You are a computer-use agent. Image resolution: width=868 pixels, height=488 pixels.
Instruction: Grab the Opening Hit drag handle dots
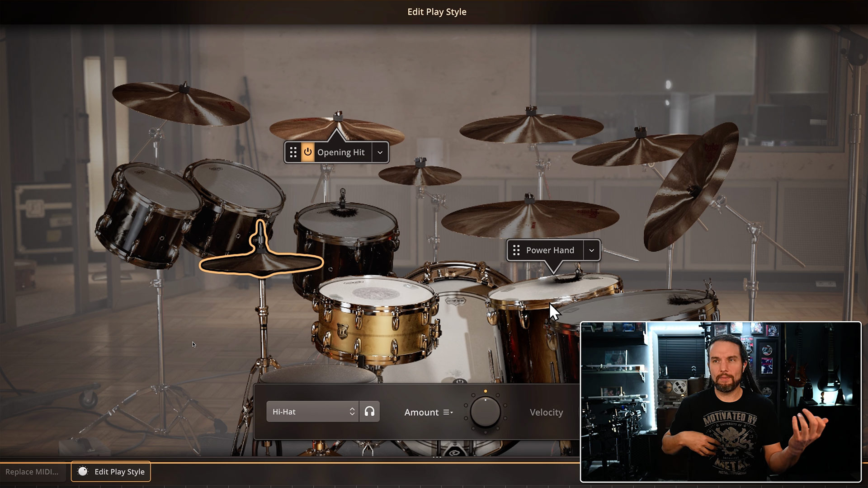(x=293, y=152)
